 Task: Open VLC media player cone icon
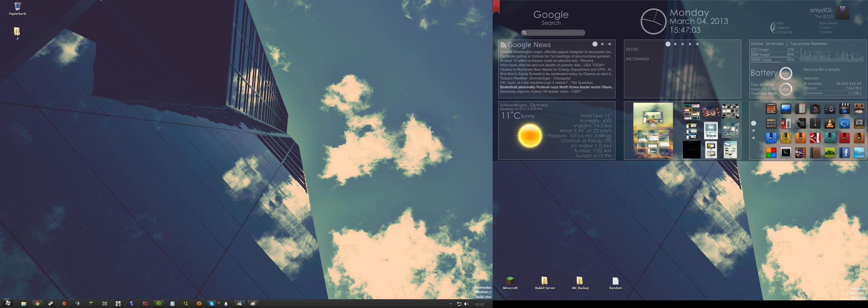(830, 123)
